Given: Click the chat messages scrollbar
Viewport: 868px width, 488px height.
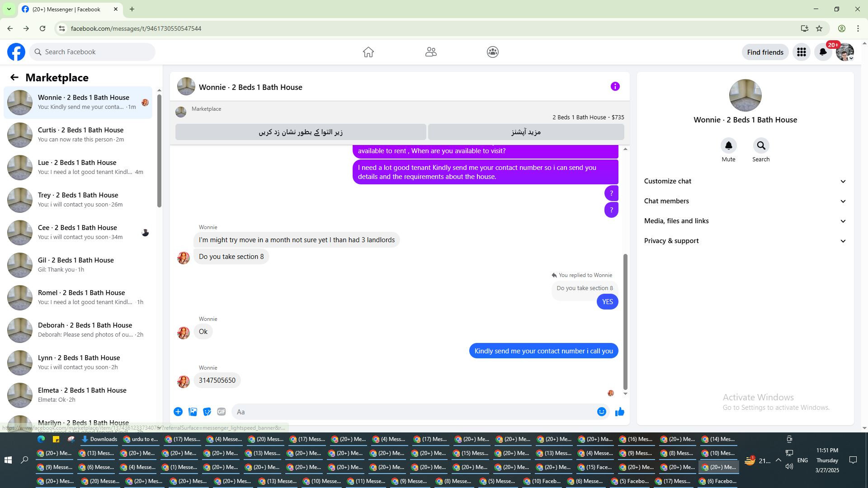Looking at the screenshot, I should click(x=626, y=322).
